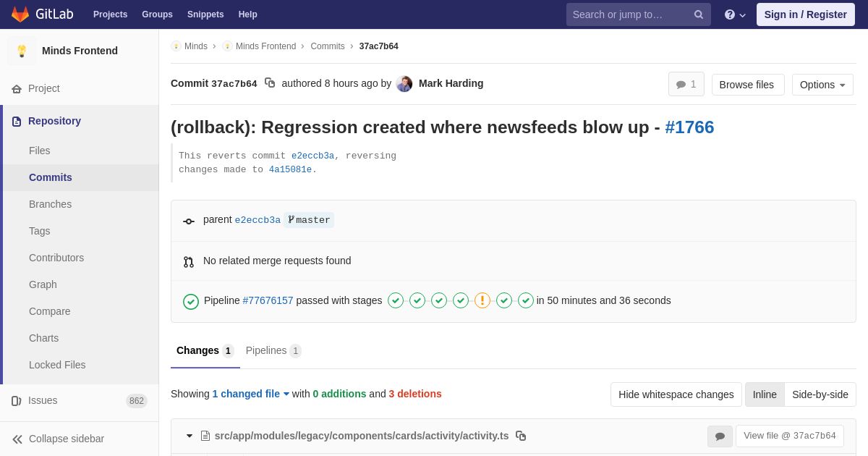Image resolution: width=868 pixels, height=456 pixels.
Task: Expand the 1 changed file dropdown
Action: coord(251,394)
